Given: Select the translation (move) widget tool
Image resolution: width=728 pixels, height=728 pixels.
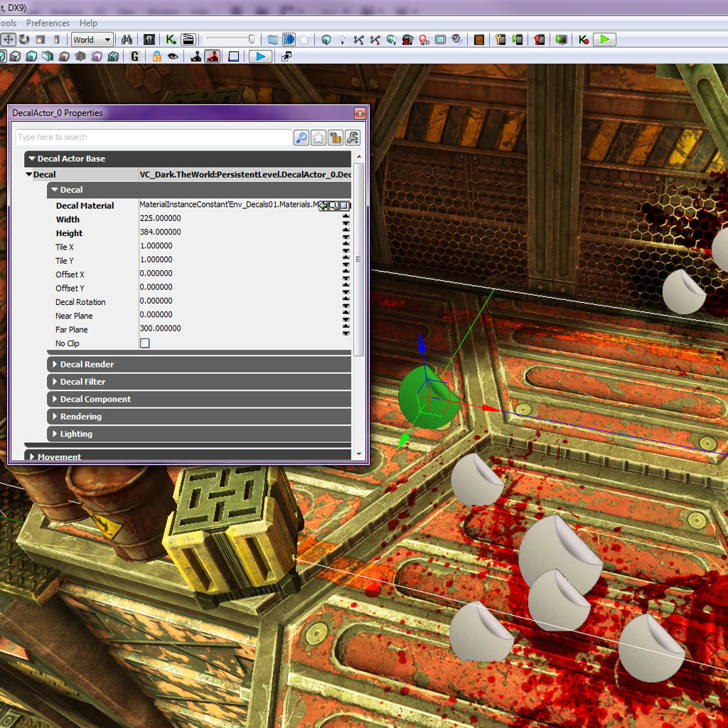Looking at the screenshot, I should tap(8, 40).
